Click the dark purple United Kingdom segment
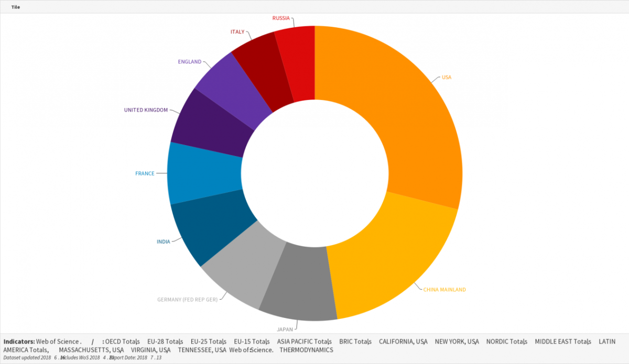 (x=210, y=126)
